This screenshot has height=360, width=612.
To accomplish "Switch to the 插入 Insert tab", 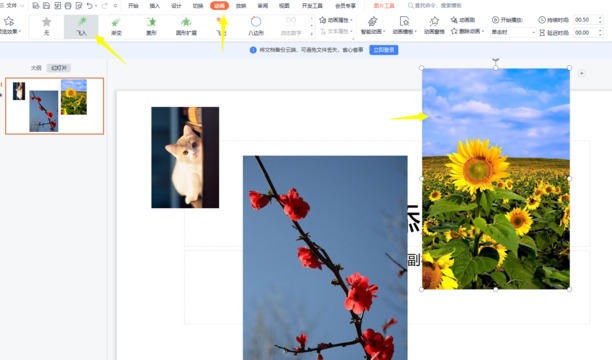I will pyautogui.click(x=155, y=5).
